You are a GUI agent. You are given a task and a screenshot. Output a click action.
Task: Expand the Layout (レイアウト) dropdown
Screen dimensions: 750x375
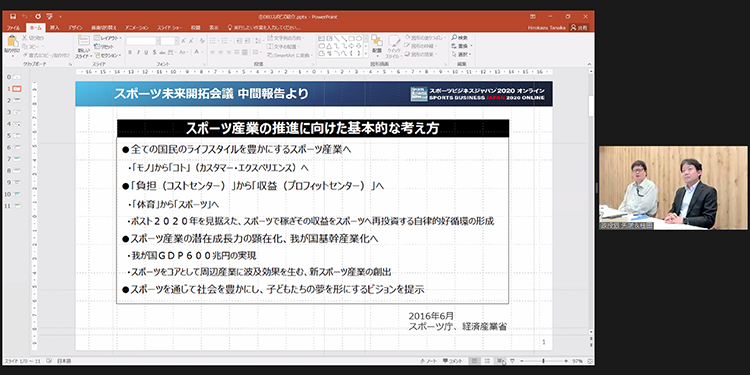(x=108, y=38)
